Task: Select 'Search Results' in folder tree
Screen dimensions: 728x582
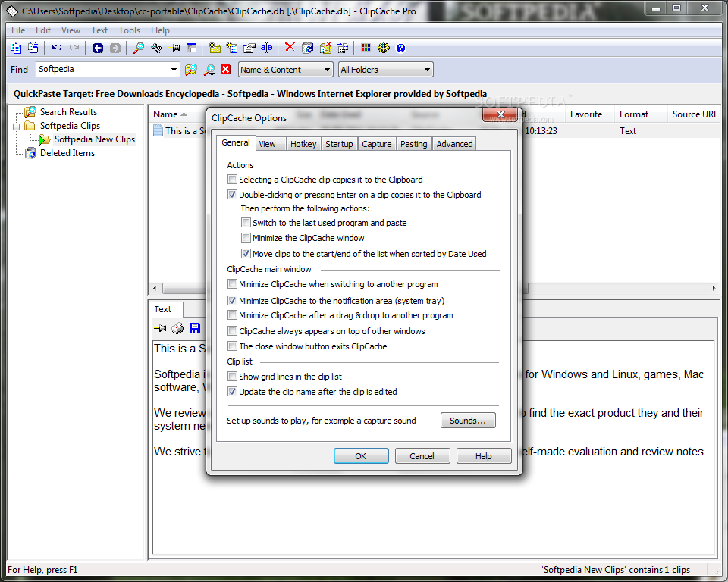Action: click(68, 112)
